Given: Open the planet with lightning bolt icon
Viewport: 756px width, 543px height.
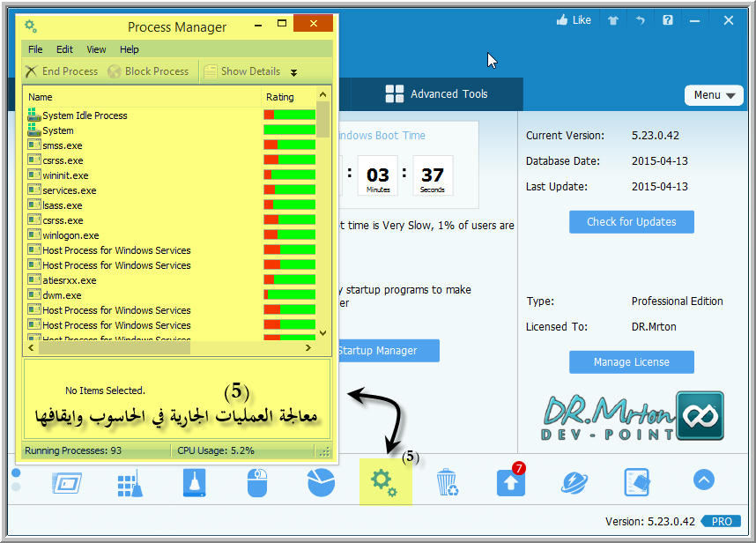Looking at the screenshot, I should pyautogui.click(x=574, y=483).
